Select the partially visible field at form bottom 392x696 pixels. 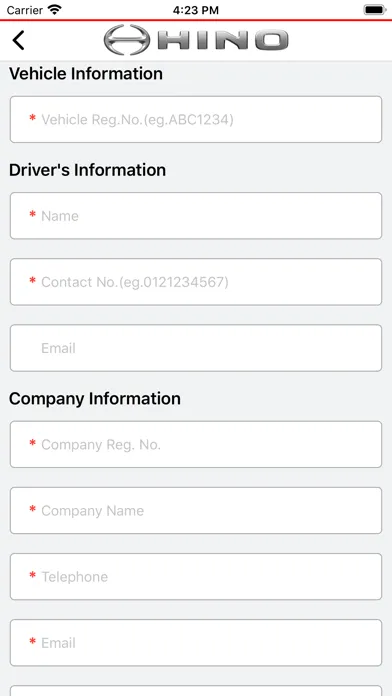pyautogui.click(x=196, y=691)
